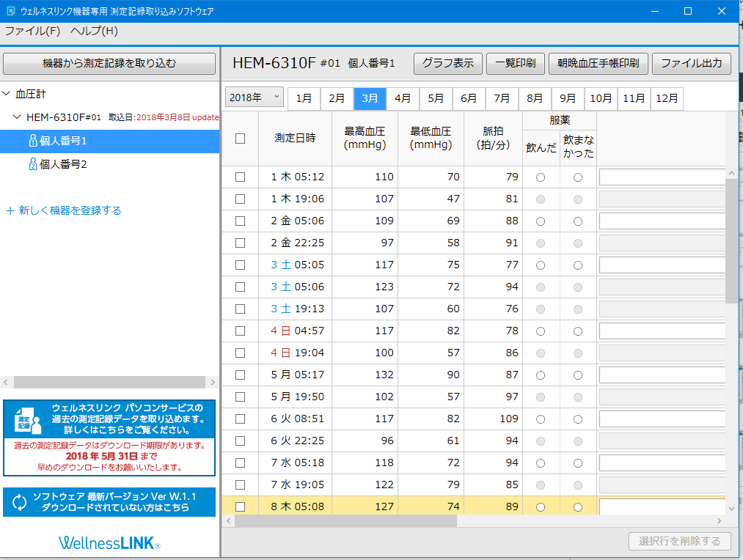The width and height of the screenshot is (743, 560).
Task: Collapse the HEM-6310F#01 tree node
Action: point(17,117)
